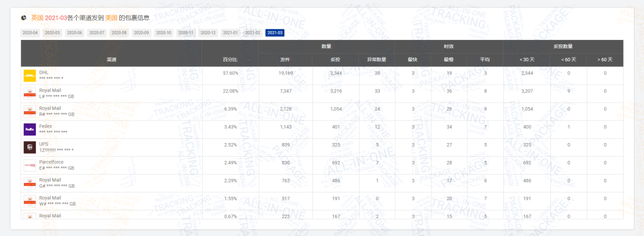Click the 19,169 shipments cell
This screenshot has height=236, width=644.
click(286, 73)
